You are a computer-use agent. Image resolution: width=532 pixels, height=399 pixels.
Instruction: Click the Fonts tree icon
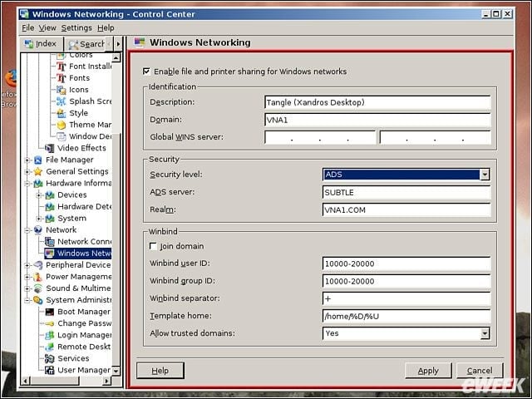pos(61,78)
